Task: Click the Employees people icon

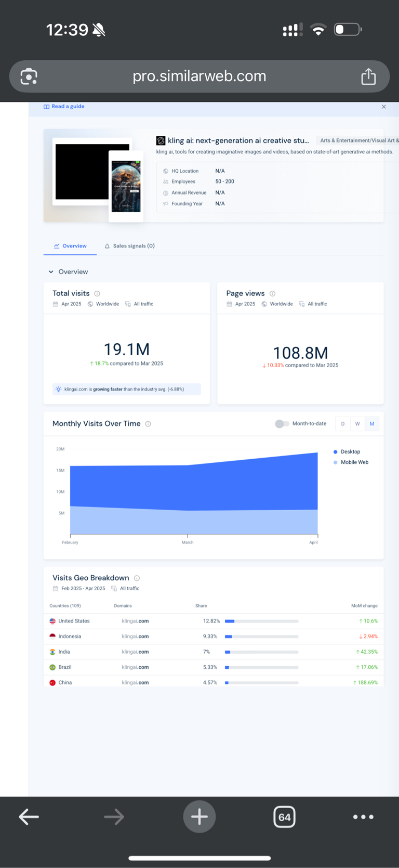Action: [166, 182]
